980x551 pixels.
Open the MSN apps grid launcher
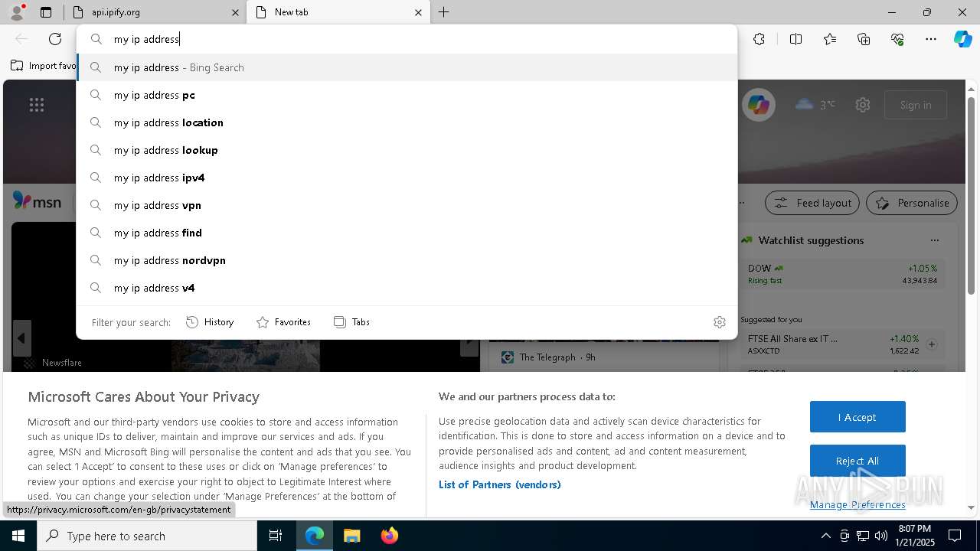click(37, 105)
